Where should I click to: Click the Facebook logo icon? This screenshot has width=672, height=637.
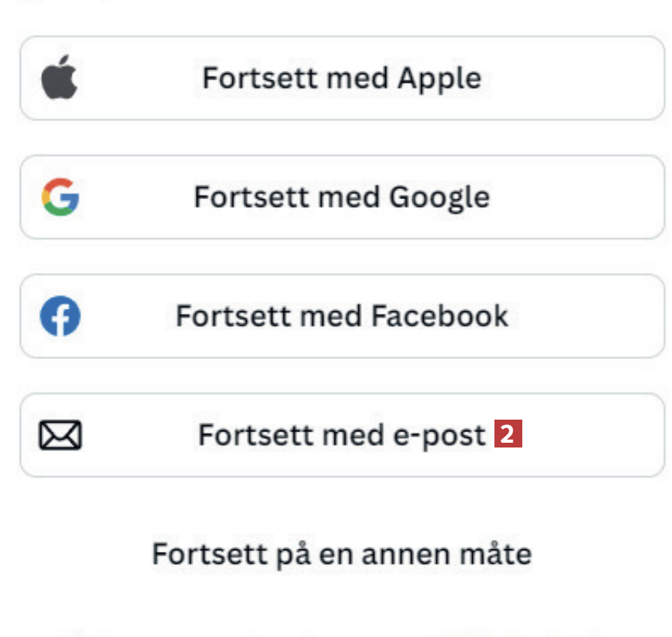click(x=61, y=316)
